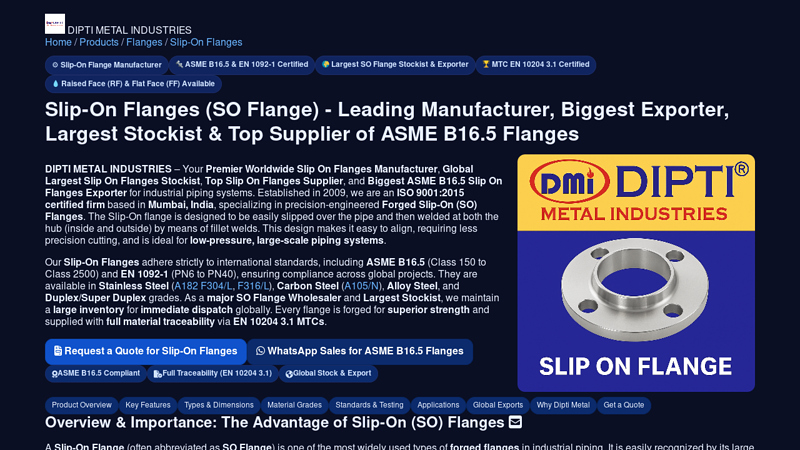Image resolution: width=800 pixels, height=450 pixels.
Task: Go to Products in the breadcrumb
Action: [x=99, y=42]
